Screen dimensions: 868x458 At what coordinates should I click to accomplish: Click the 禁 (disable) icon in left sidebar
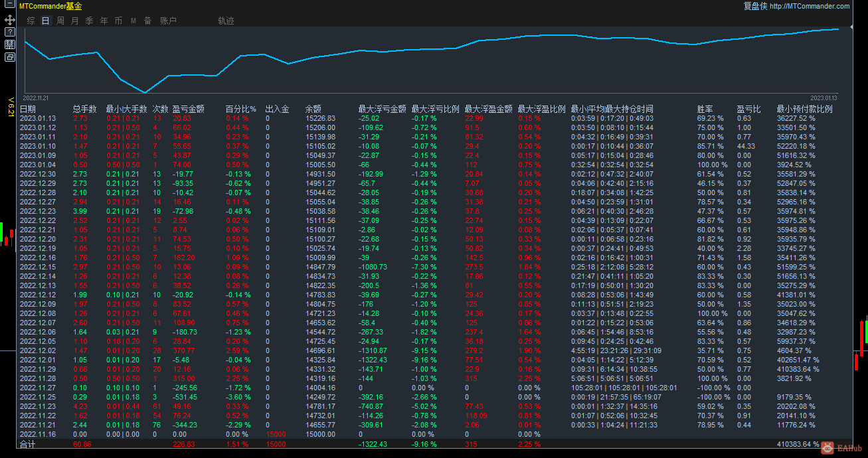(9, 44)
